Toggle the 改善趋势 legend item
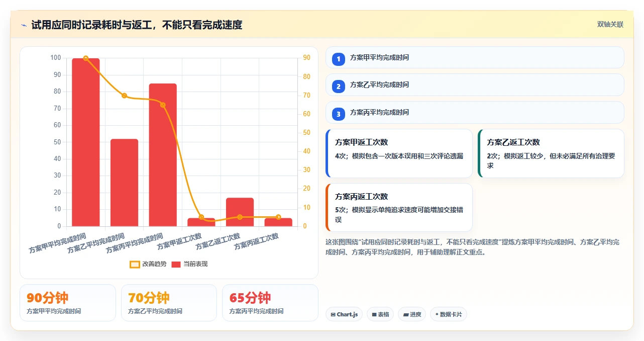 coord(148,264)
